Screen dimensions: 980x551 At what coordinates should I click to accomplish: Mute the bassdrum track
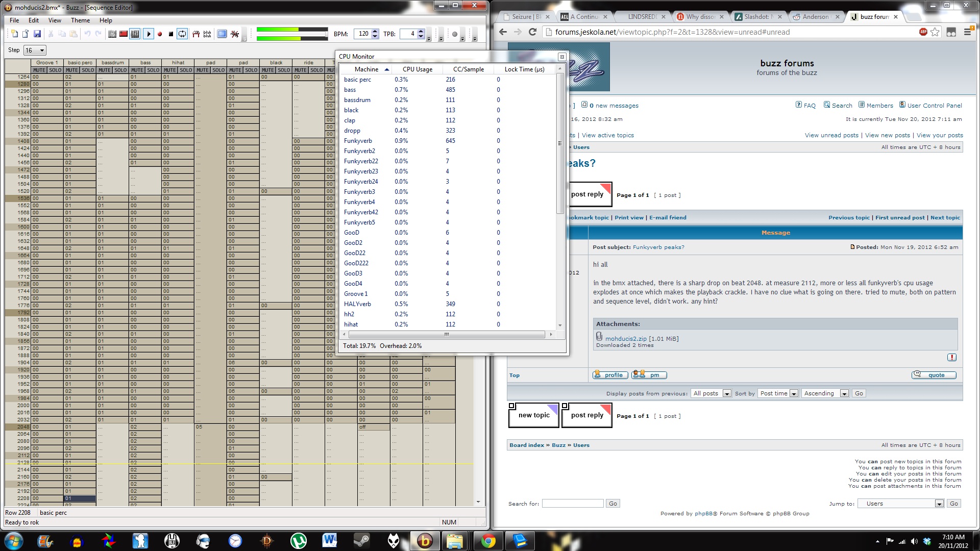(x=104, y=70)
